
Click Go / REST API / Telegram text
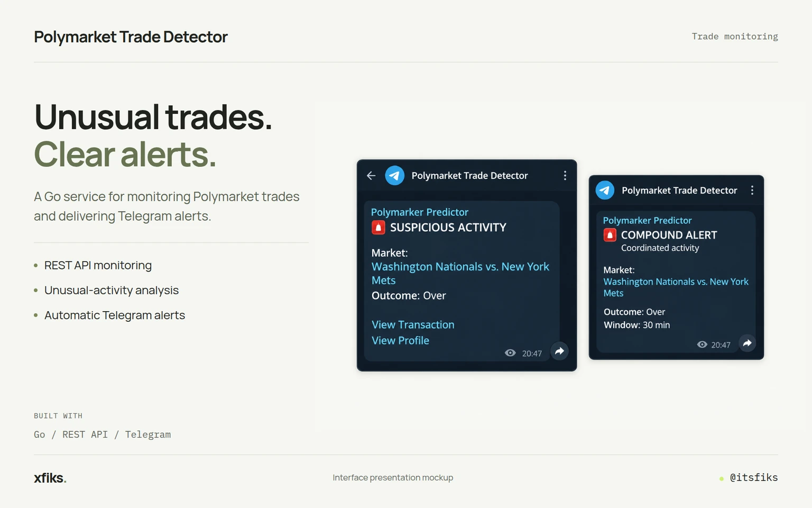pyautogui.click(x=102, y=434)
